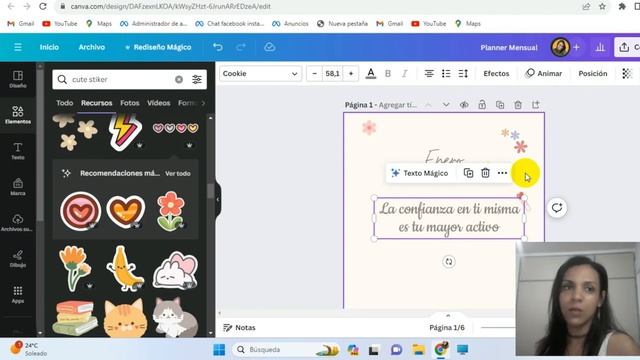Open Efectos text effects

click(x=496, y=73)
